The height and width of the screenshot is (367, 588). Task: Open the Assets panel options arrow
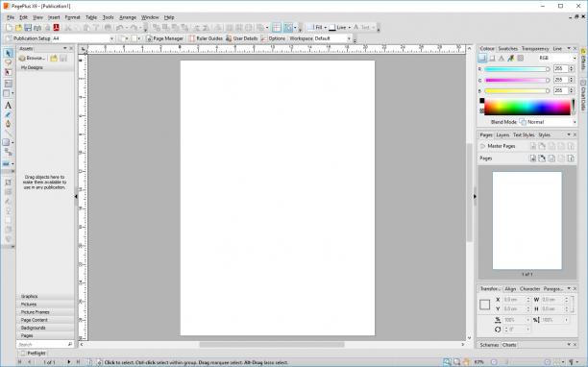click(65, 49)
